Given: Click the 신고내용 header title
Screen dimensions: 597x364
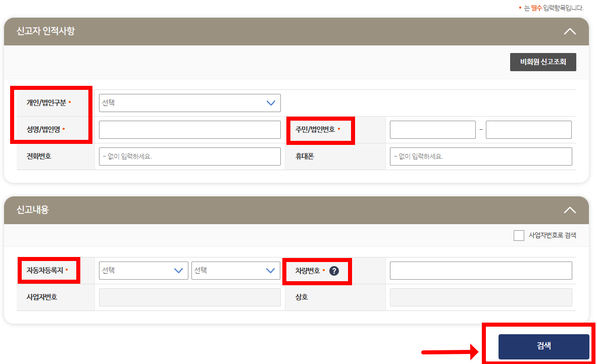Looking at the screenshot, I should click(x=33, y=210).
